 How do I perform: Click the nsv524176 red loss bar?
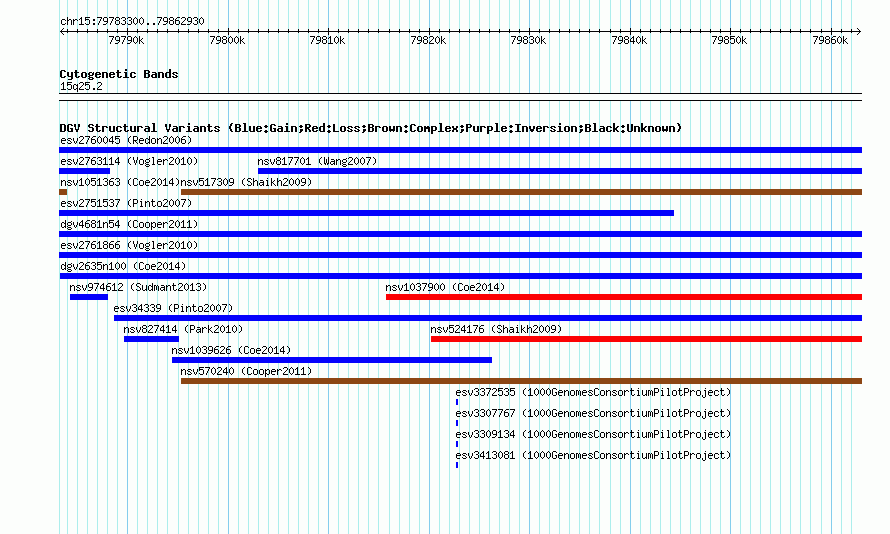pyautogui.click(x=646, y=339)
